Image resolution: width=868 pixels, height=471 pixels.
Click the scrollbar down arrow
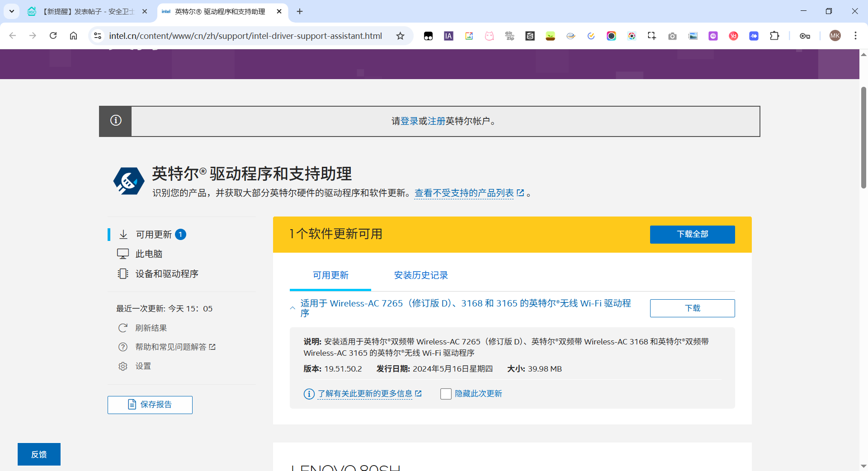(x=863, y=466)
